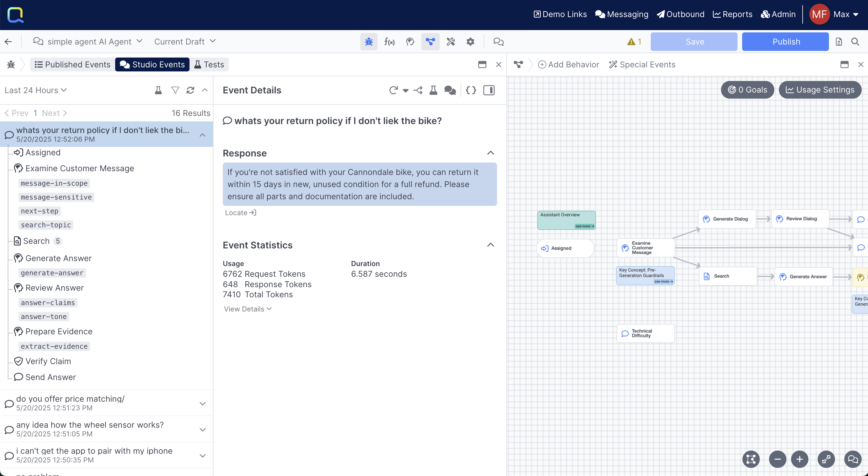Screen dimensions: 868x476
Task: Open the Last 24 Hours dropdown
Action: point(36,90)
